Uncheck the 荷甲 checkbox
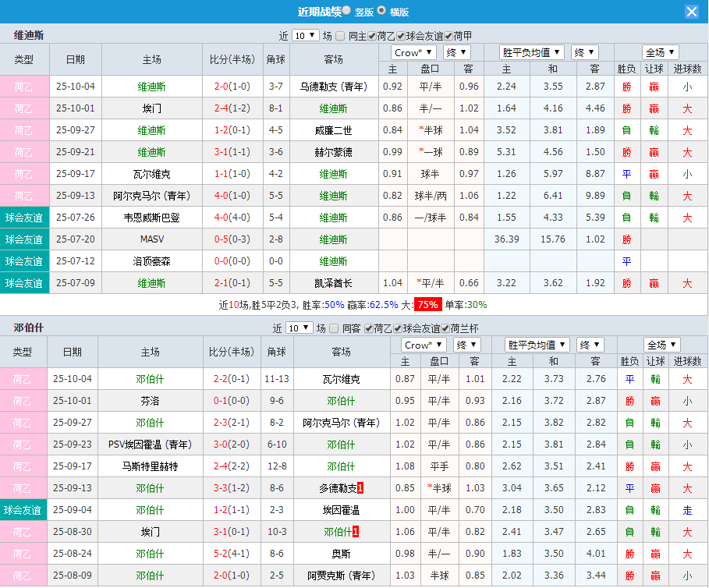This screenshot has width=709, height=588. 448,36
